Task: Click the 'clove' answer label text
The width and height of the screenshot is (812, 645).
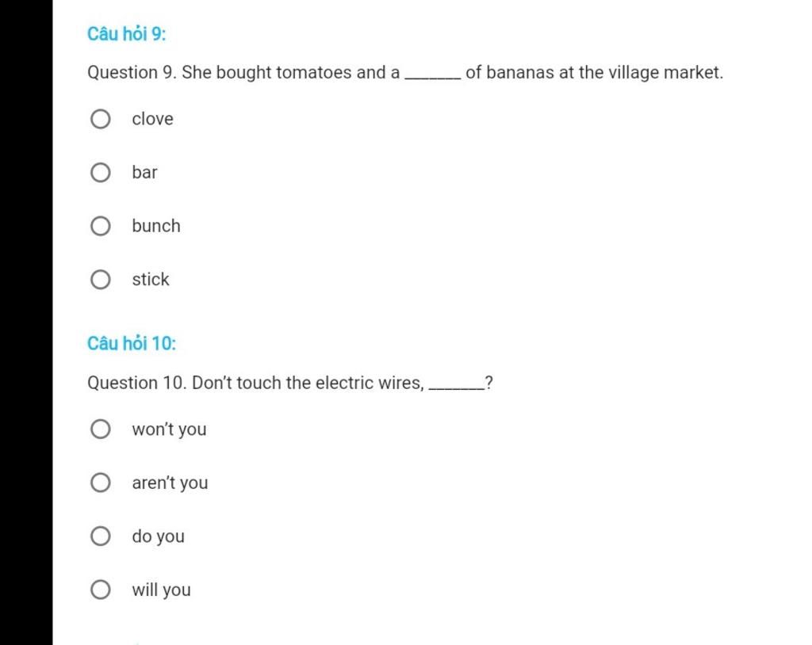Action: [x=153, y=119]
